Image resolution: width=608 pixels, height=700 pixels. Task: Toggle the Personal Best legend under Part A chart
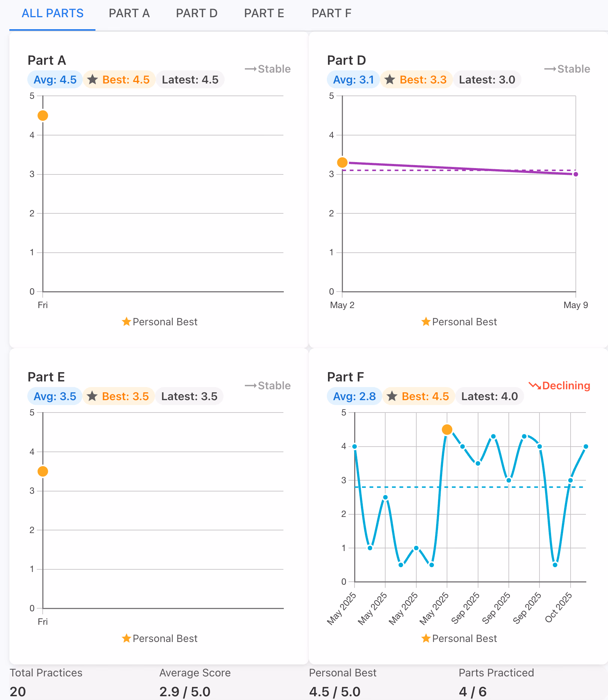click(x=159, y=322)
